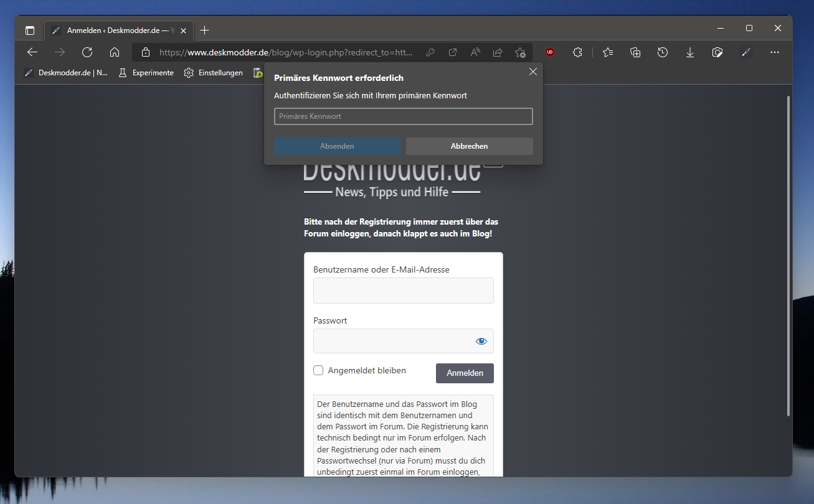Open Deskmodder.de bookmark in favorites bar
This screenshot has height=504, width=814.
[65, 73]
